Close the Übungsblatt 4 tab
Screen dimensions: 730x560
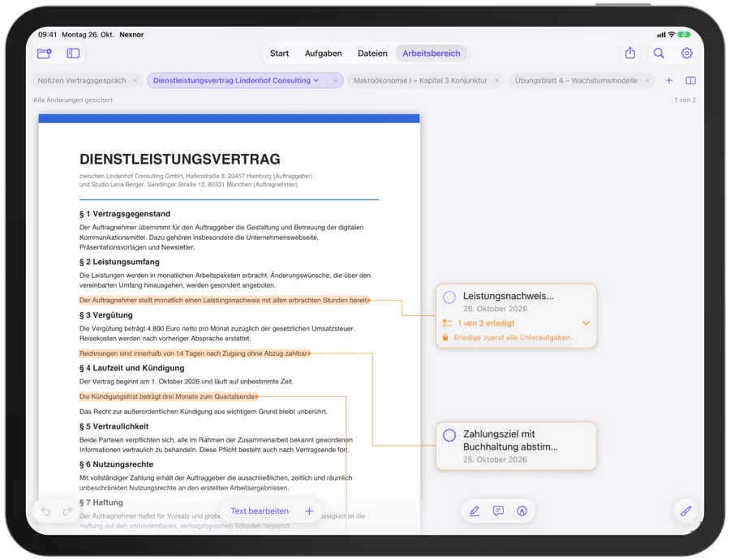[647, 80]
